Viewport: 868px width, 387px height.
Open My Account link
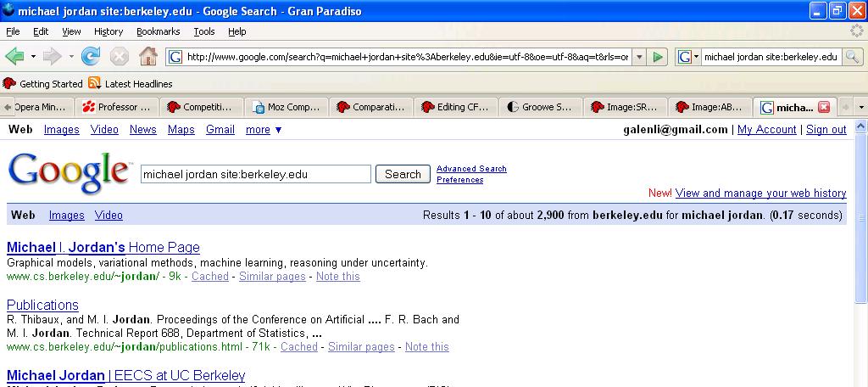click(766, 129)
